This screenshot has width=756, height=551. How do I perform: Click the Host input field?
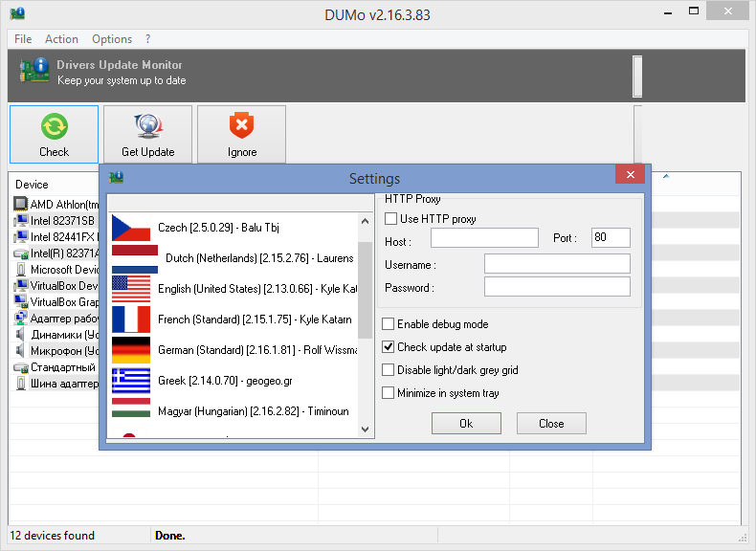click(484, 238)
